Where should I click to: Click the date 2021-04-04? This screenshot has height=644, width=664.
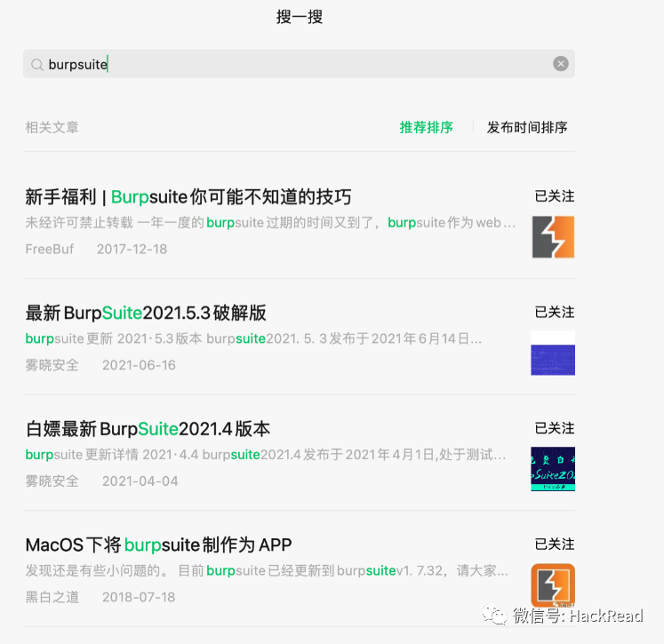pos(140,481)
